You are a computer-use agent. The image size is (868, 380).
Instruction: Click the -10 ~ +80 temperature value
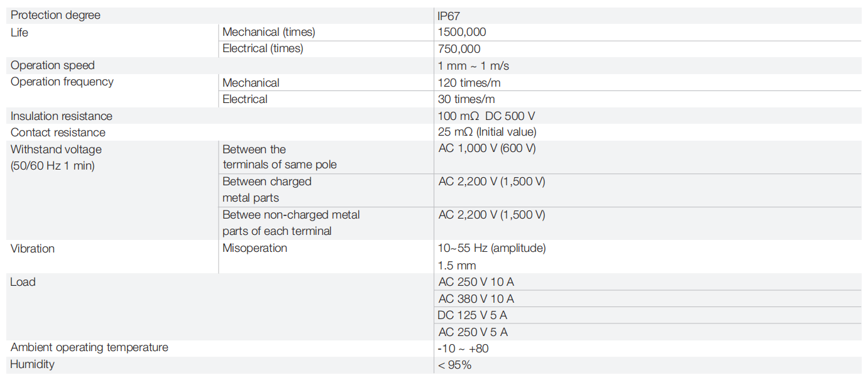[463, 349]
